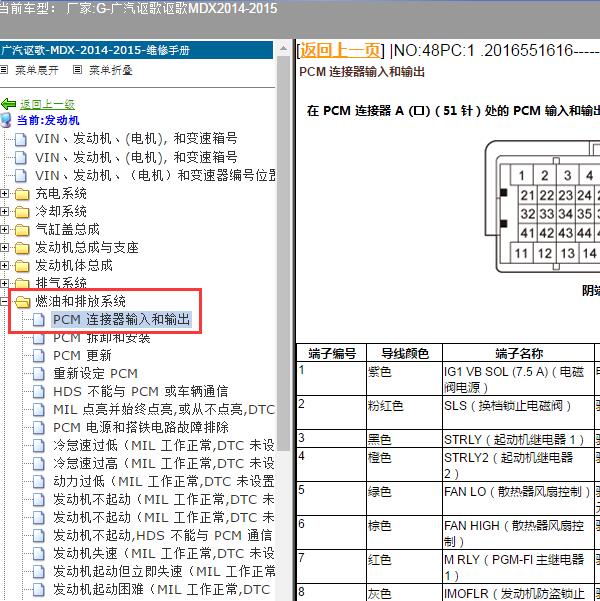The height and width of the screenshot is (601, 600).
Task: Click the 冷却系统 folder icon
Action: pos(22,212)
